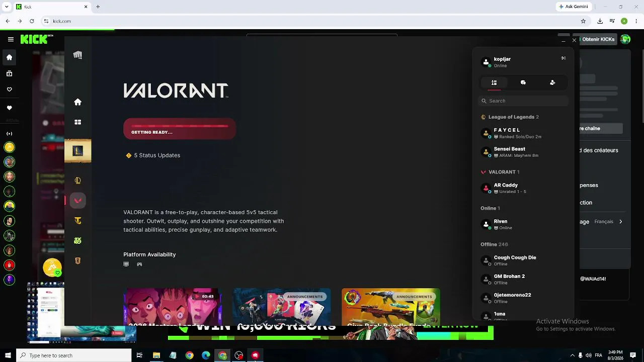The width and height of the screenshot is (644, 362).
Task: Minimize the Riot Client window
Action: pos(563,40)
